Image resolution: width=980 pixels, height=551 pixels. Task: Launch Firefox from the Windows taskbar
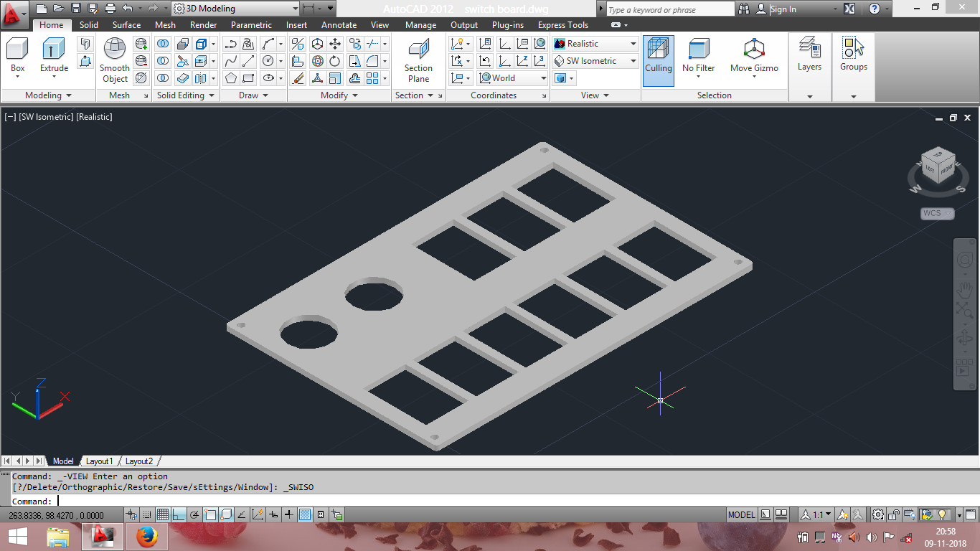click(147, 536)
